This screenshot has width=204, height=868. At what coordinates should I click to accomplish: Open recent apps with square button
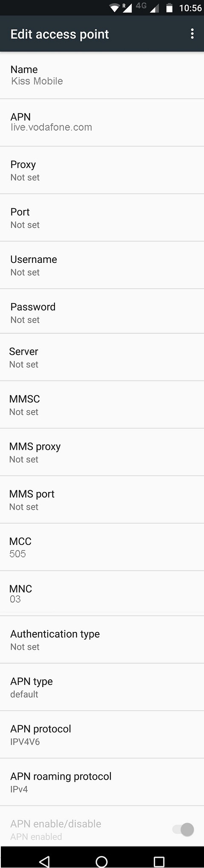tap(159, 861)
